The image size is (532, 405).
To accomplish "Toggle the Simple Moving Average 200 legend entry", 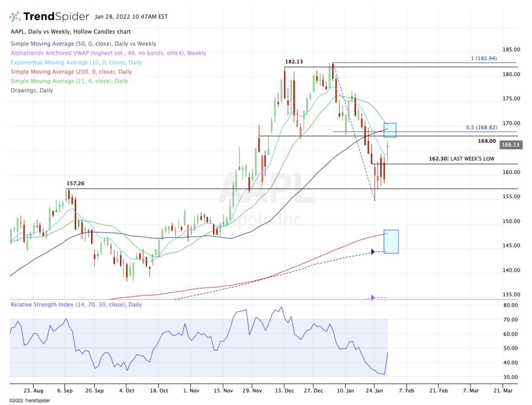I will pyautogui.click(x=71, y=72).
